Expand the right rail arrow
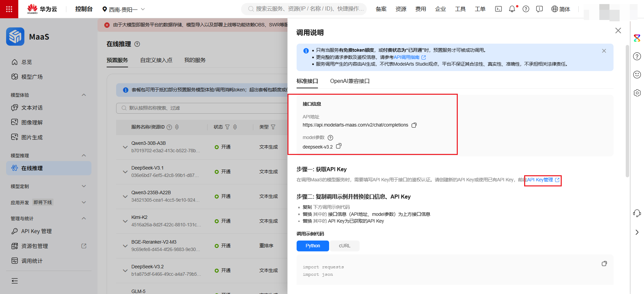Screen dimensions: 644x294 [x=637, y=232]
